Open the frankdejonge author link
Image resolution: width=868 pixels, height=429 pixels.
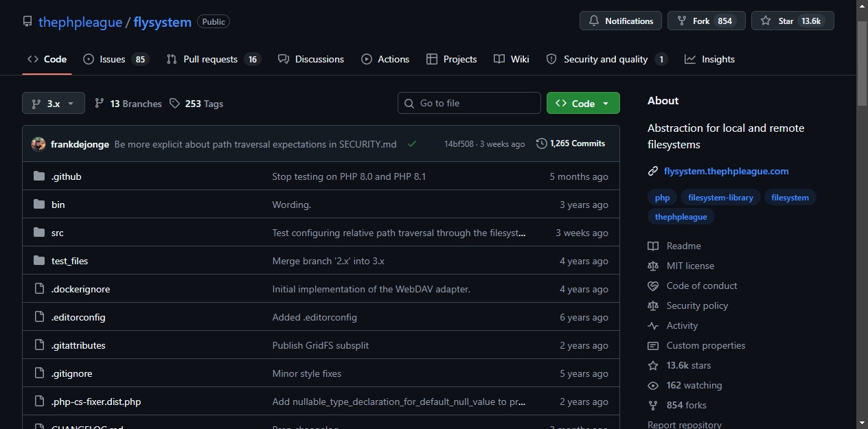[80, 144]
